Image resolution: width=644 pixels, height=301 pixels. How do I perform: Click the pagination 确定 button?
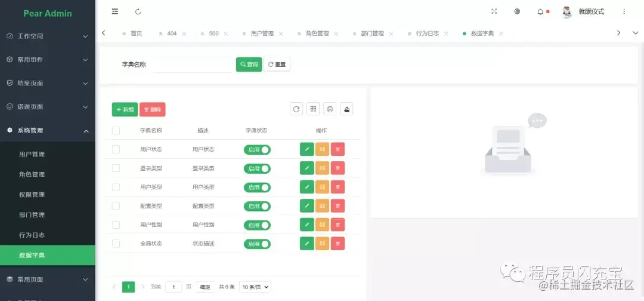205,287
